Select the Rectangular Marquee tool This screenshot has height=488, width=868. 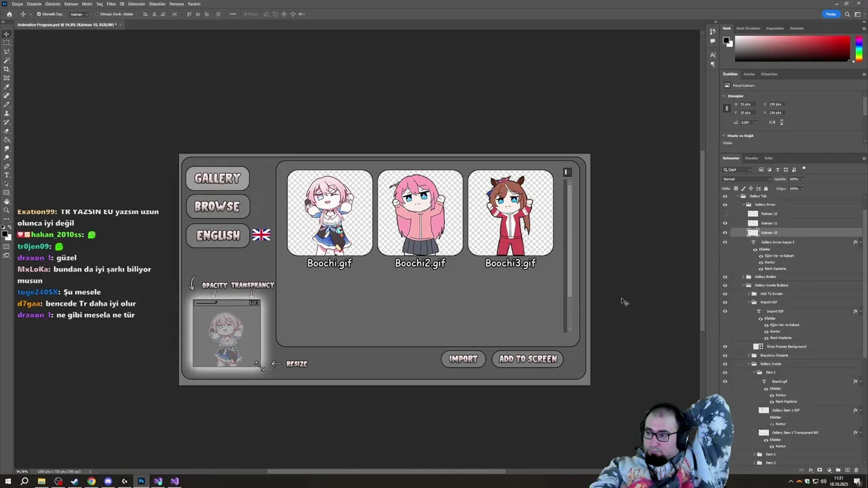pyautogui.click(x=7, y=42)
